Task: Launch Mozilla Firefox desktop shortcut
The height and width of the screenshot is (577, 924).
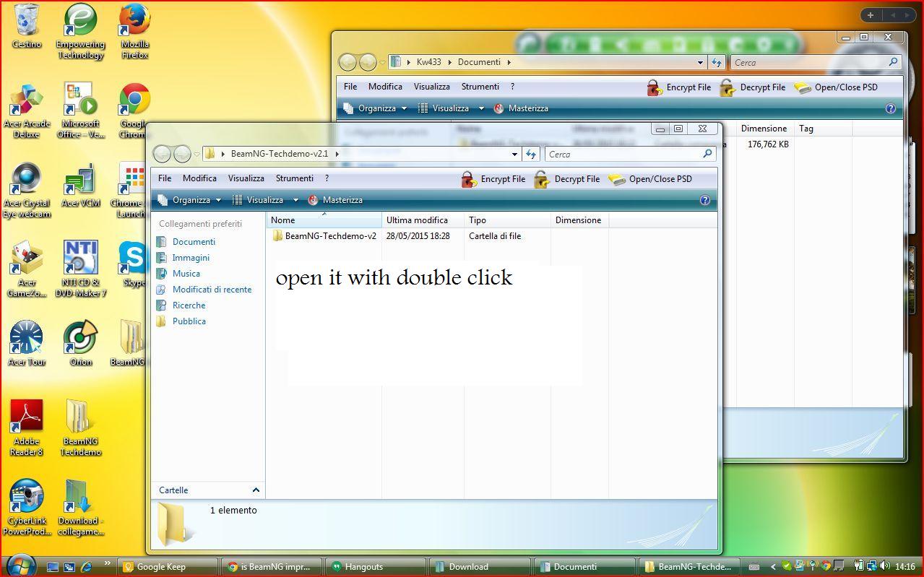Action: pos(134,31)
